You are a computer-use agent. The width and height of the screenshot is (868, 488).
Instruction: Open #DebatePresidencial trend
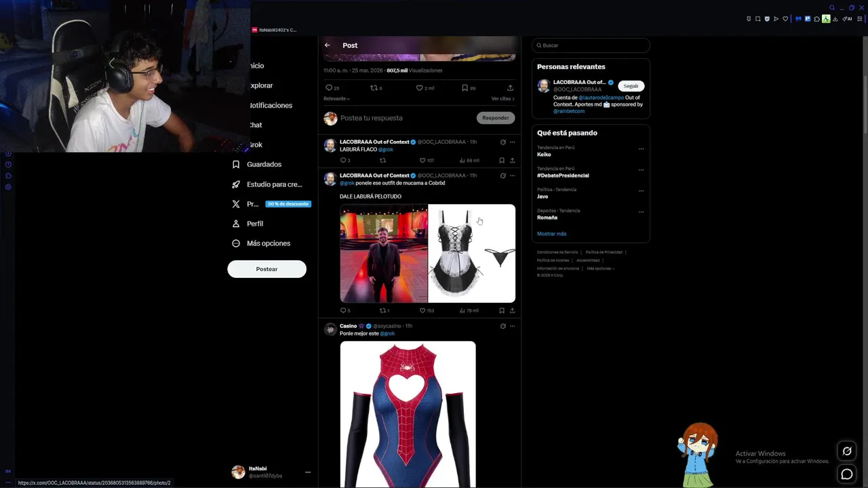coord(563,176)
